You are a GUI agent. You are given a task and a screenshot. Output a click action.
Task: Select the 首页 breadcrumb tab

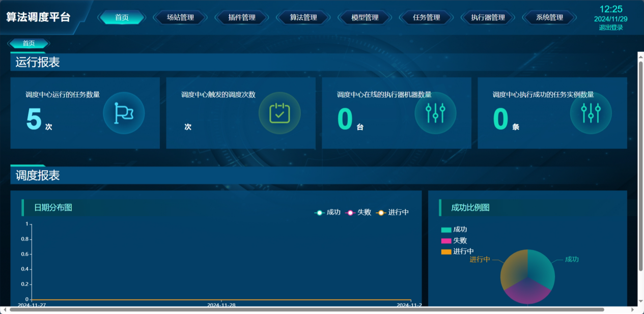(x=29, y=43)
